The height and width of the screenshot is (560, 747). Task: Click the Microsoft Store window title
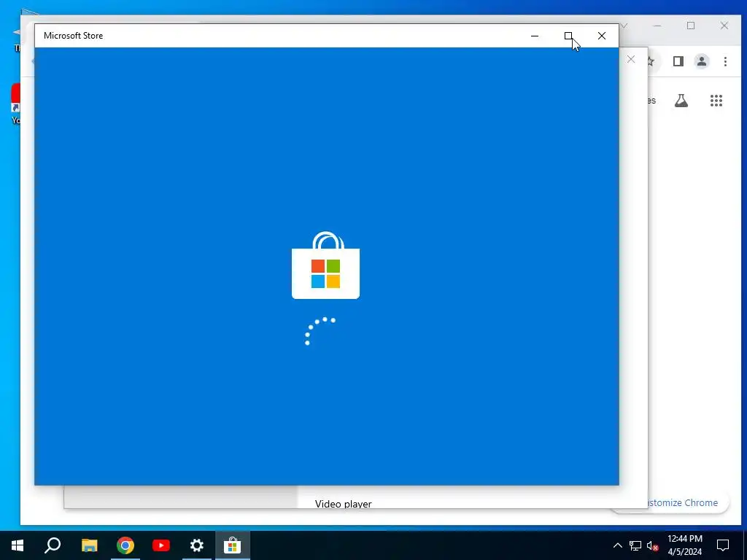click(74, 36)
